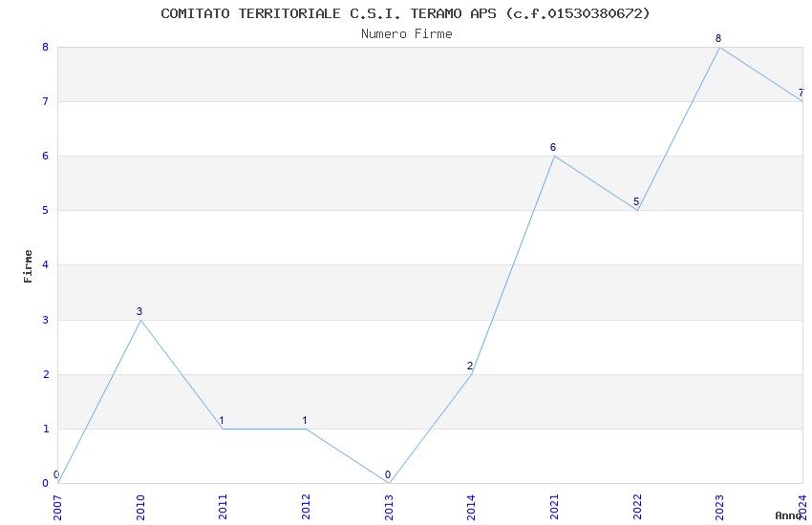Click the Anno x-axis label
The height and width of the screenshot is (525, 812).
pyautogui.click(x=788, y=515)
